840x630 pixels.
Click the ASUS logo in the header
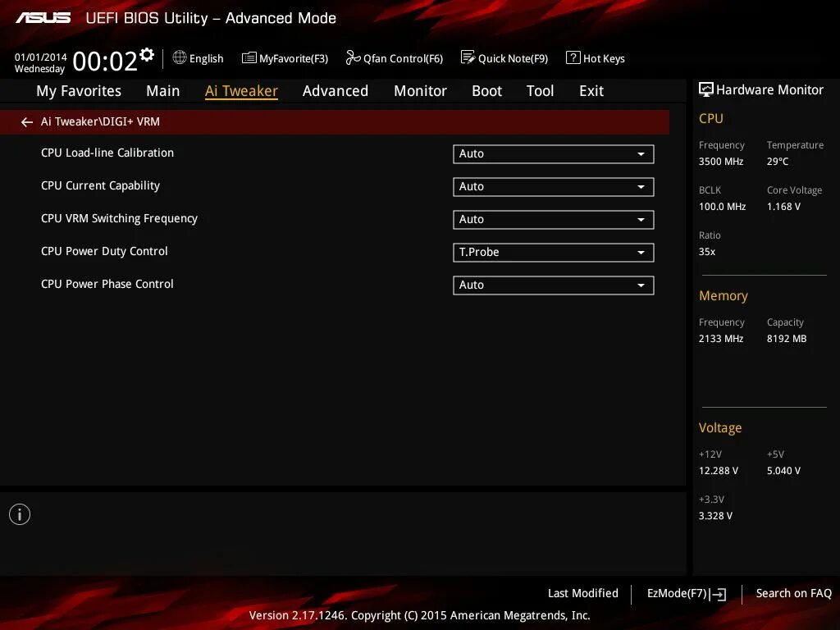43,17
